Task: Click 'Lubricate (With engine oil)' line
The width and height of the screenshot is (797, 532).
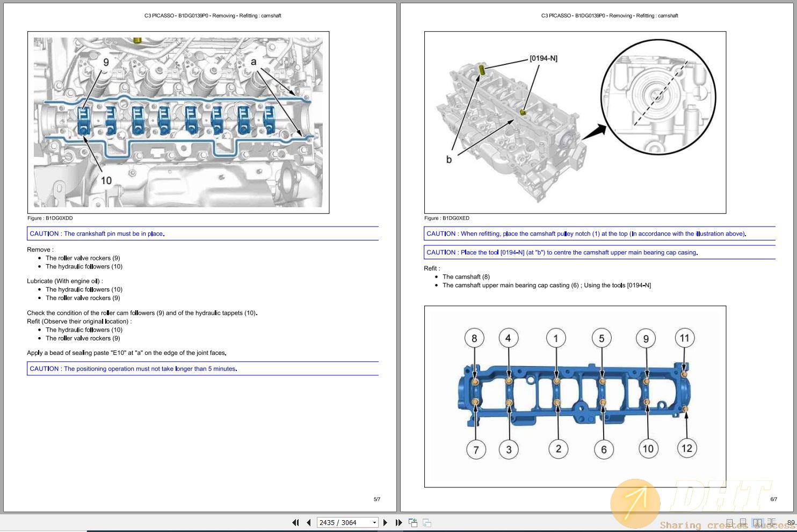Action: click(x=65, y=281)
